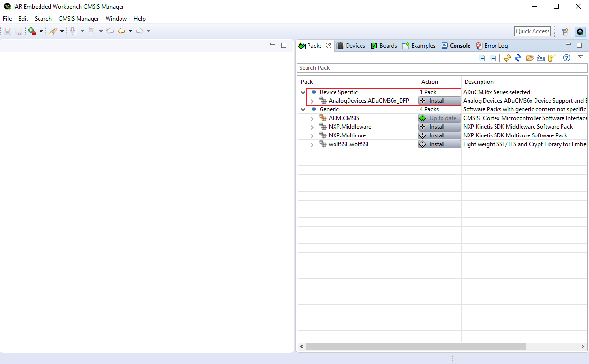The width and height of the screenshot is (589, 364).
Task: Click the yellow Remove packs icon
Action: click(552, 58)
